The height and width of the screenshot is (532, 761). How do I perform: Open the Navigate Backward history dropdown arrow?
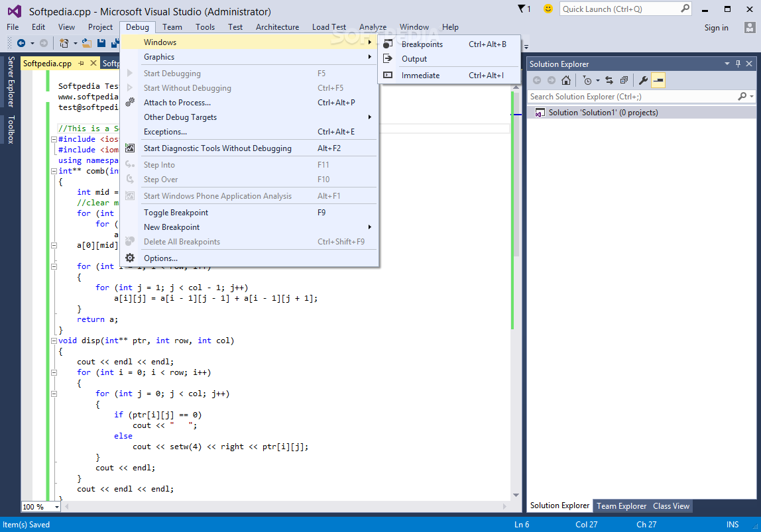pyautogui.click(x=32, y=43)
